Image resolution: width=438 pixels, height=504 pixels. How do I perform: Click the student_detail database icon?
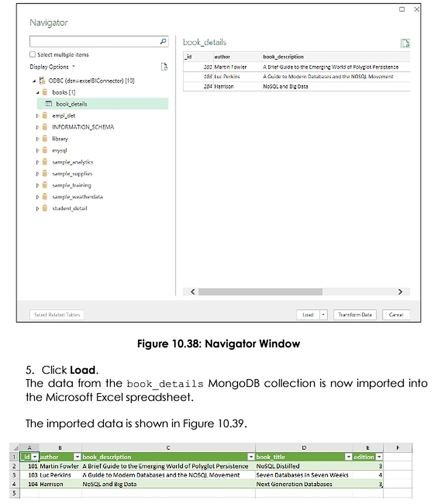45,208
